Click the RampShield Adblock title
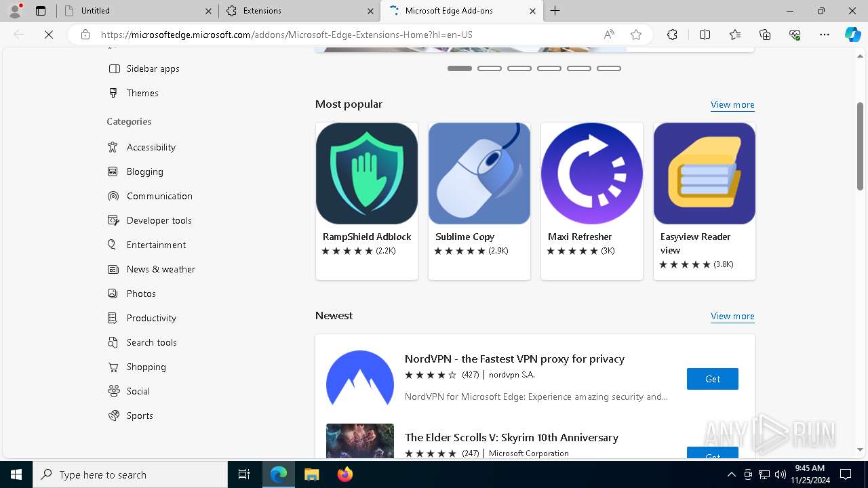The image size is (868, 488). pos(367,237)
